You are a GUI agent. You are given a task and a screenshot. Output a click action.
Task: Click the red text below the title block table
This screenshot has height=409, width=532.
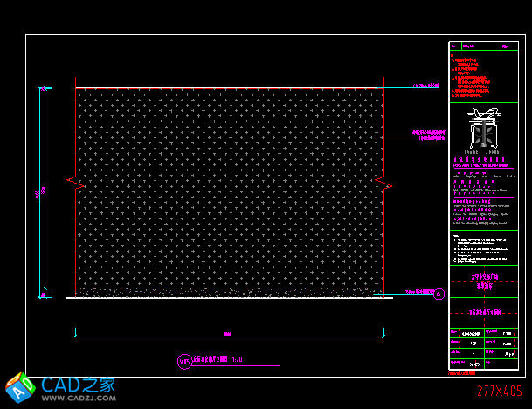[466, 373]
